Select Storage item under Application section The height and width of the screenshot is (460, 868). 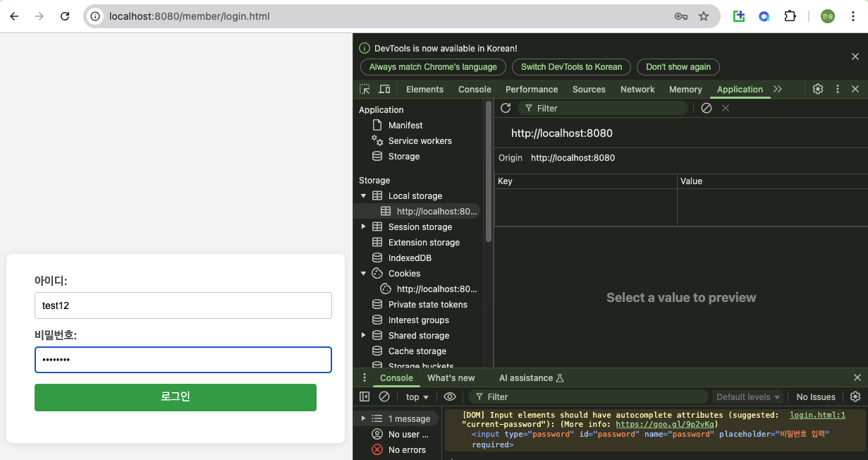pos(403,156)
